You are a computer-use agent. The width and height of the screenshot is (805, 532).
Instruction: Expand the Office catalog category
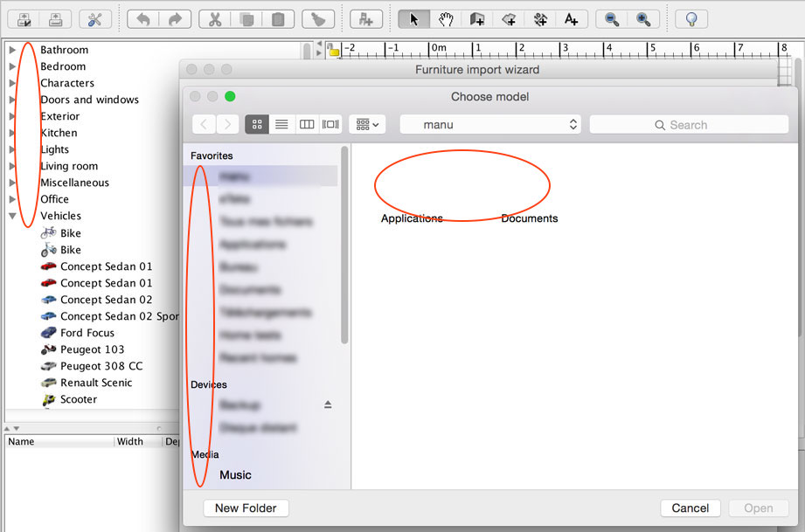[12, 199]
